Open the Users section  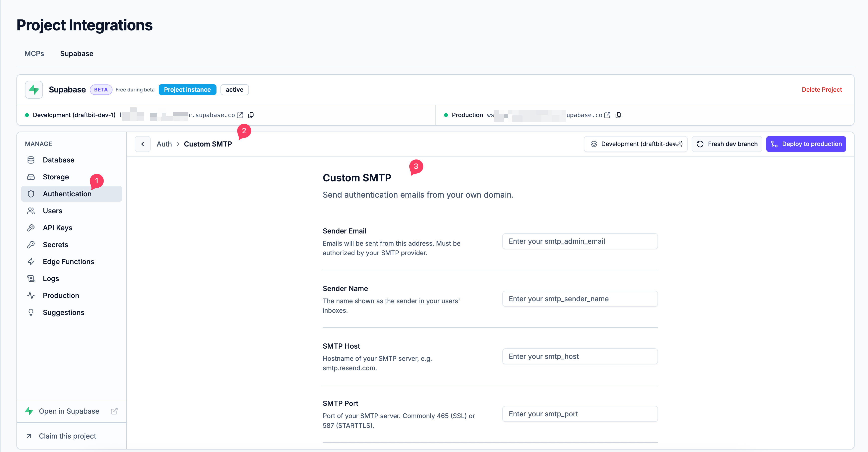click(71, 211)
